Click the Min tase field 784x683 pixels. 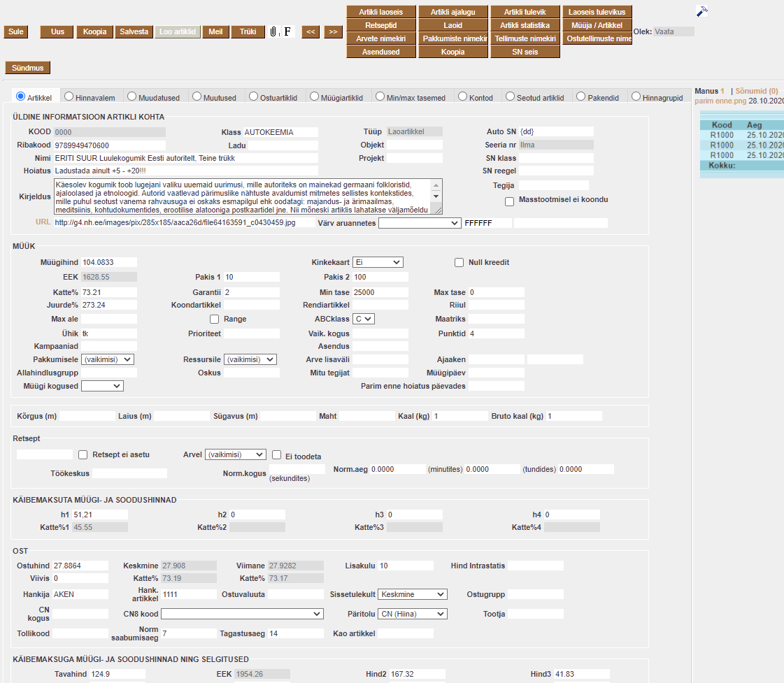(x=380, y=292)
